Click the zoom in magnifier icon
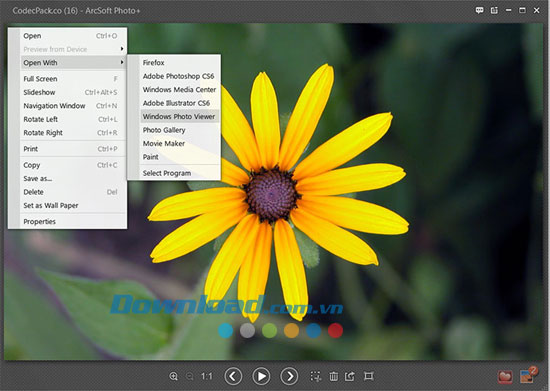The image size is (550, 391). [173, 376]
